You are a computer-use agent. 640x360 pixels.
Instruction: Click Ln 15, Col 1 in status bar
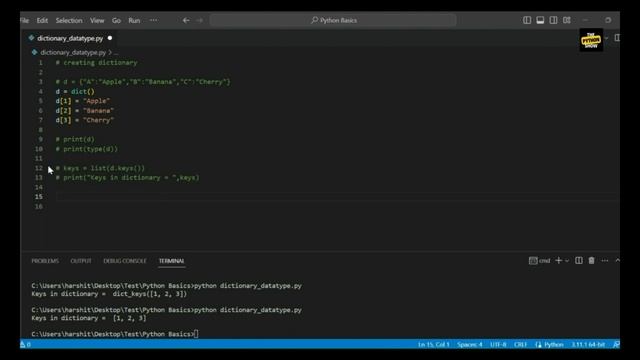pyautogui.click(x=433, y=344)
